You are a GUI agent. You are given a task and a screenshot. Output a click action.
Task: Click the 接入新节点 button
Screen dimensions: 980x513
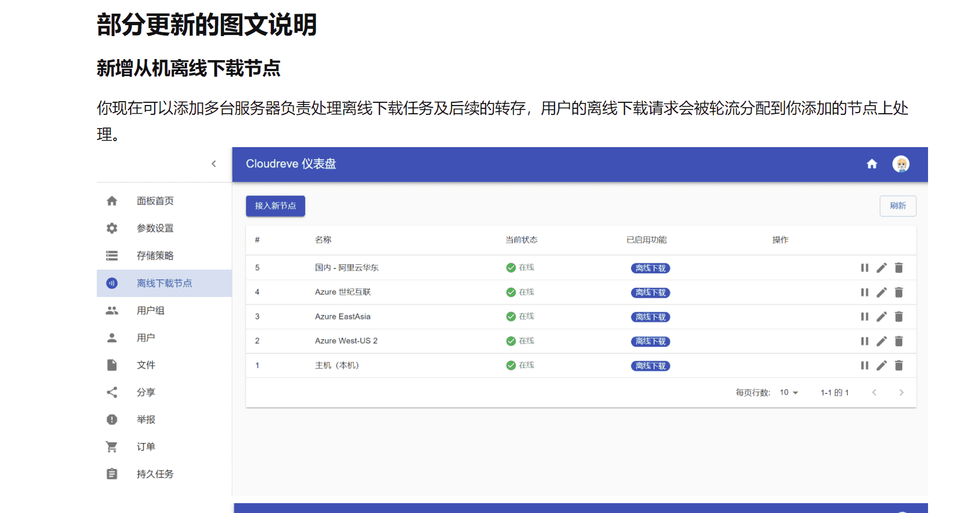click(x=275, y=206)
